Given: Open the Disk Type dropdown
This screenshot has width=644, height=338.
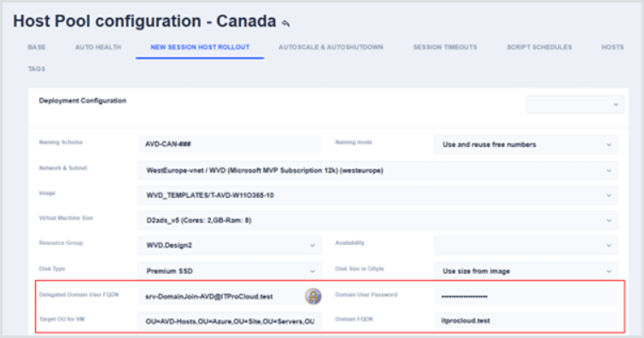Looking at the screenshot, I should pos(230,271).
